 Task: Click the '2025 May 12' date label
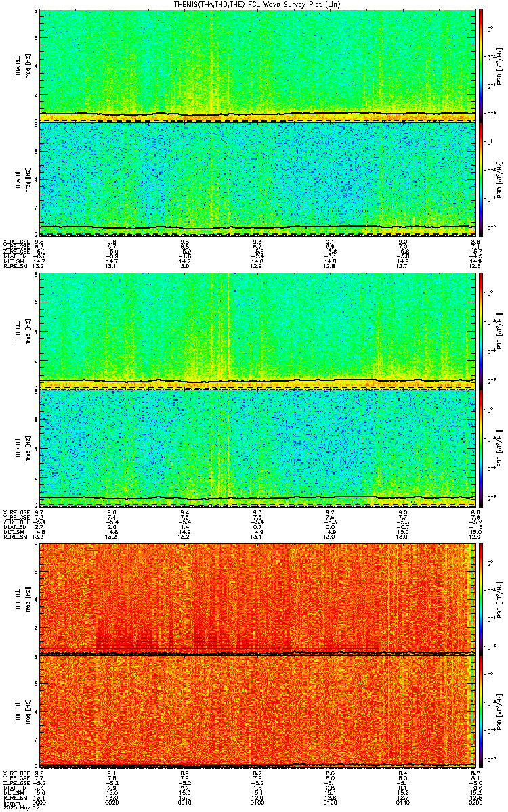(20, 807)
